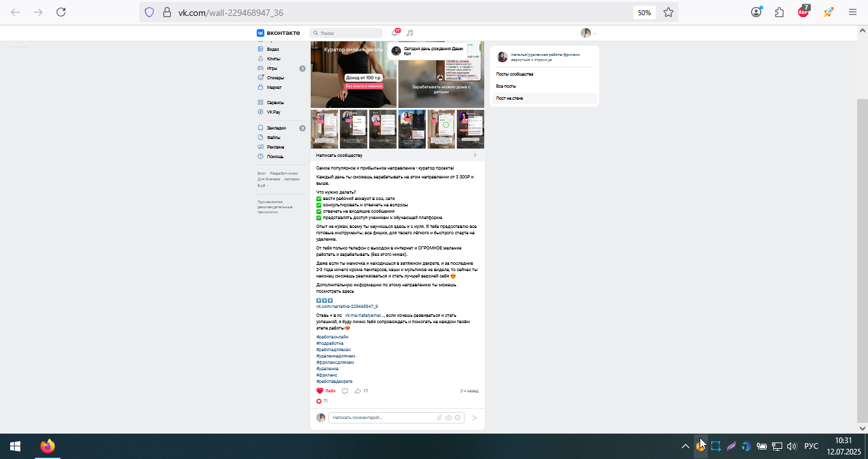Open hashtag #работаонлайн
The width and height of the screenshot is (868, 459).
332,336
